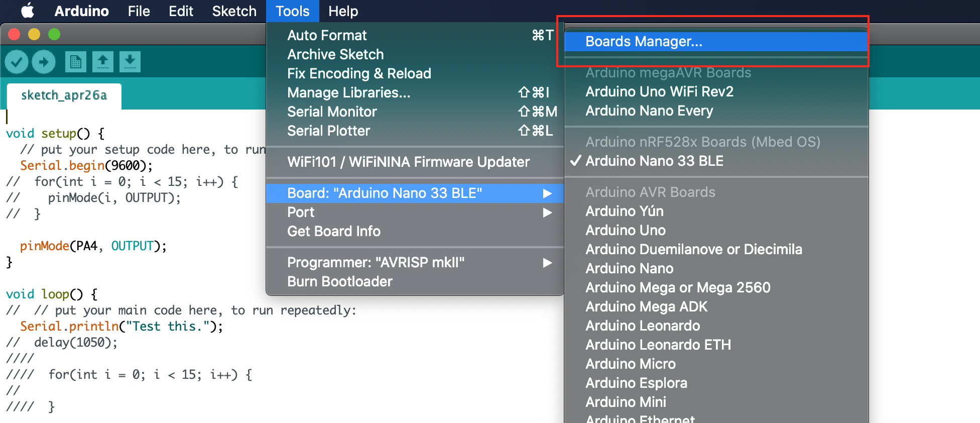Click the Verify checkmark toolbar icon

click(x=17, y=62)
